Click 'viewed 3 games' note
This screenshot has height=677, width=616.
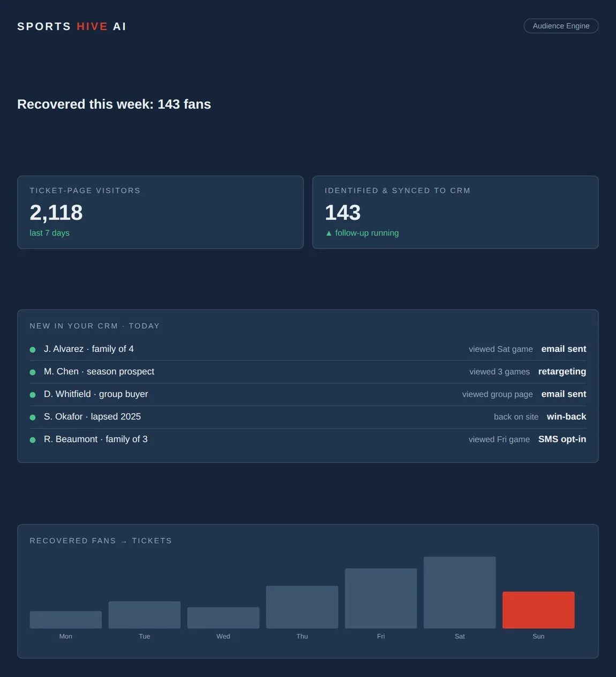coord(500,372)
